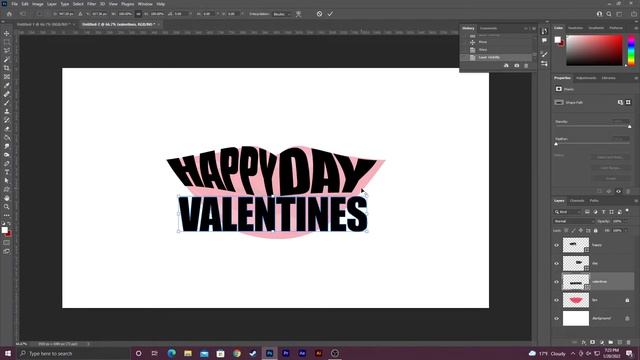
Task: Select the Horizontal Type tool
Action: 7,172
